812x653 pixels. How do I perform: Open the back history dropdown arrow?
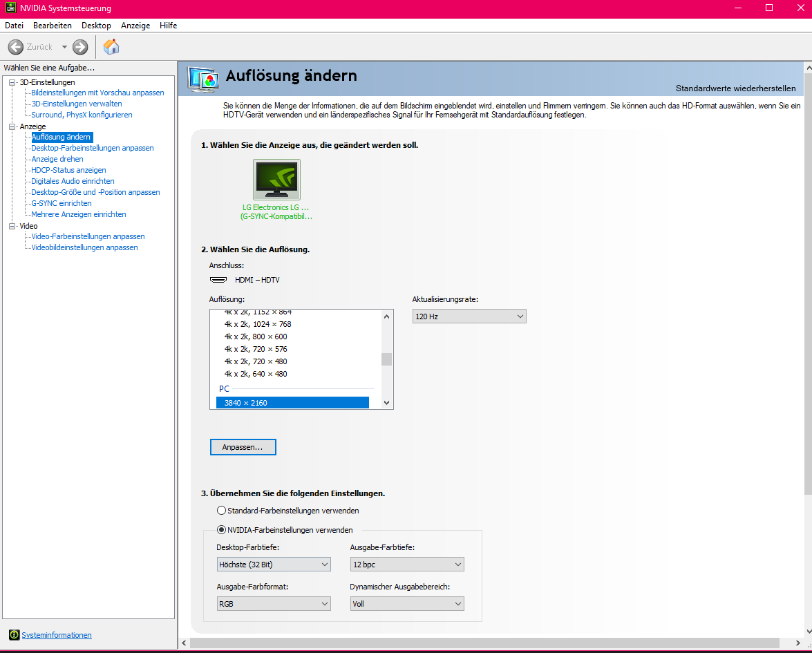click(64, 47)
